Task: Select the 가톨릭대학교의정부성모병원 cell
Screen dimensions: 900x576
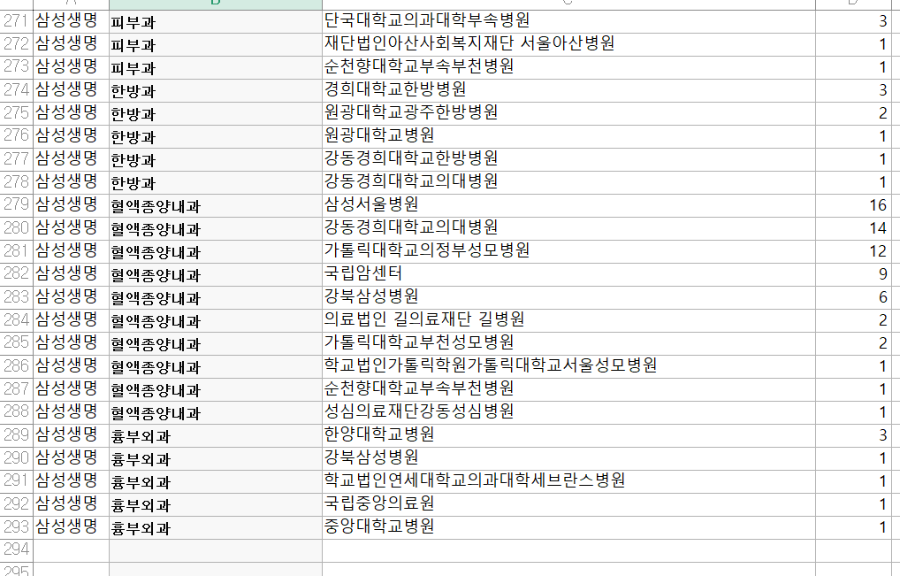Action: (568, 251)
